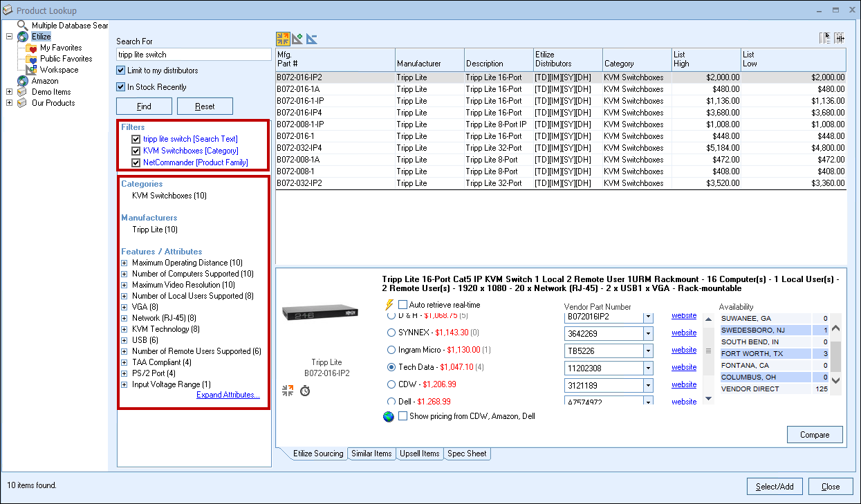Open vendor part dropdown showing 3642269
Image resolution: width=861 pixels, height=504 pixels.
(648, 333)
